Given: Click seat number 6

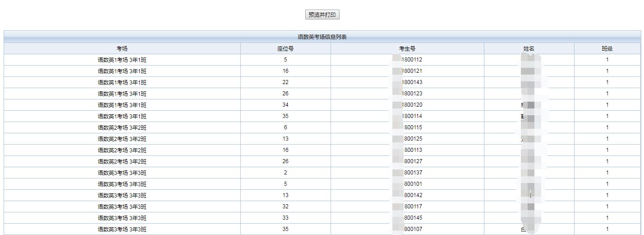Looking at the screenshot, I should coord(285,127).
